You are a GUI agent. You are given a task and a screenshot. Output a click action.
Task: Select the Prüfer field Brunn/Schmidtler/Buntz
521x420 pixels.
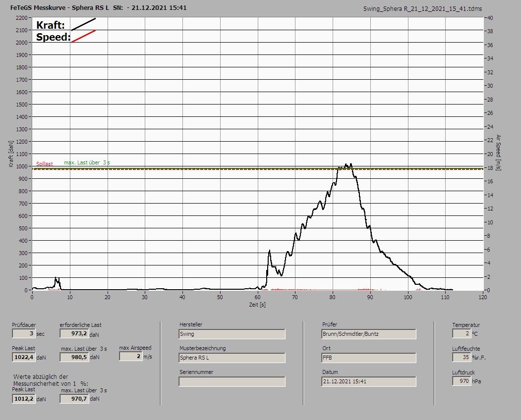point(369,334)
